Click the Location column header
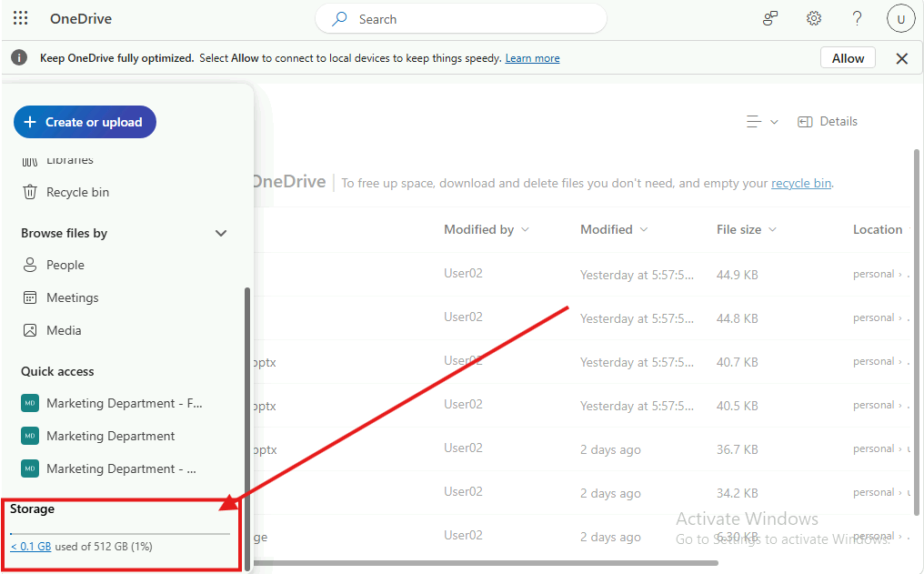The image size is (924, 574). pos(878,229)
